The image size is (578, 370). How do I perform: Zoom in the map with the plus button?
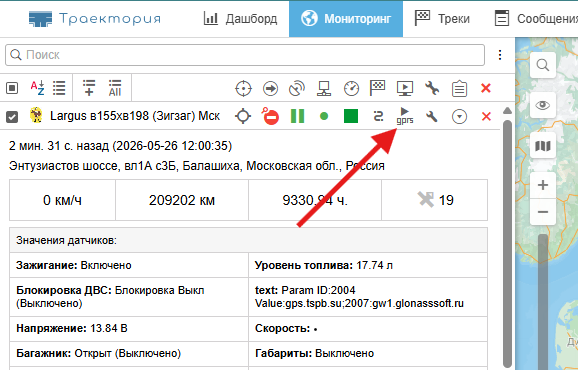(543, 185)
